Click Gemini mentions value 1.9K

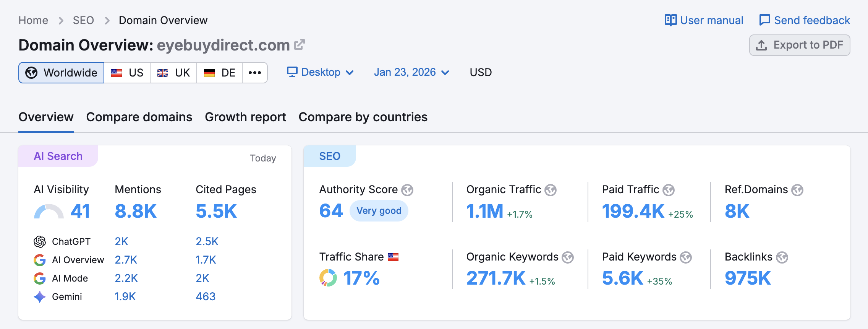125,296
